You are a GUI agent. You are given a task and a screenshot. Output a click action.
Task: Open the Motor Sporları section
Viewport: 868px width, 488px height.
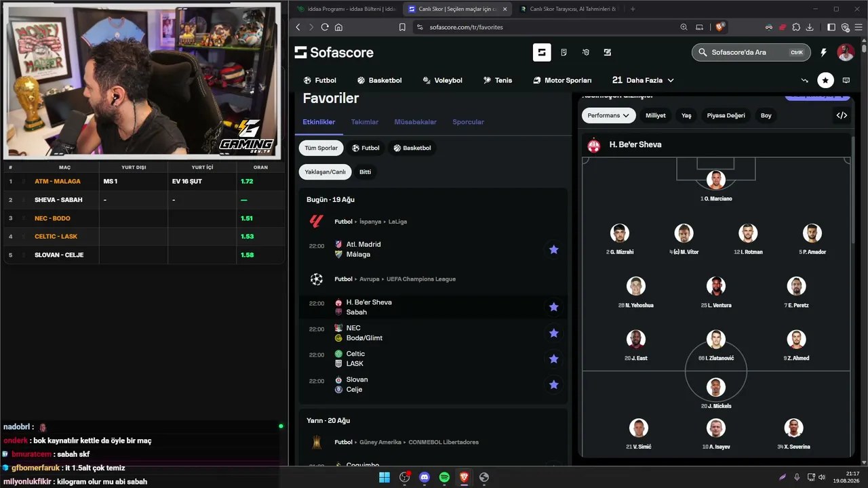pos(562,80)
